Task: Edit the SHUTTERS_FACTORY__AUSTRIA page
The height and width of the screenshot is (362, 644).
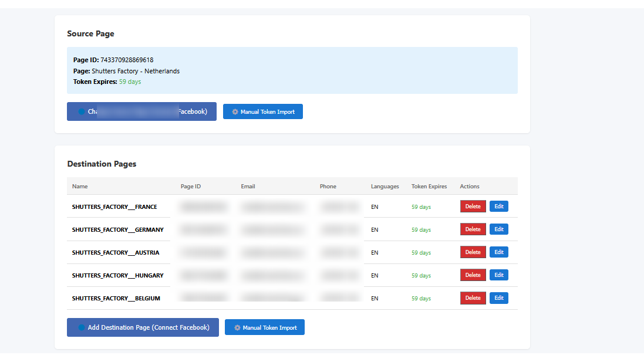Action: 498,252
